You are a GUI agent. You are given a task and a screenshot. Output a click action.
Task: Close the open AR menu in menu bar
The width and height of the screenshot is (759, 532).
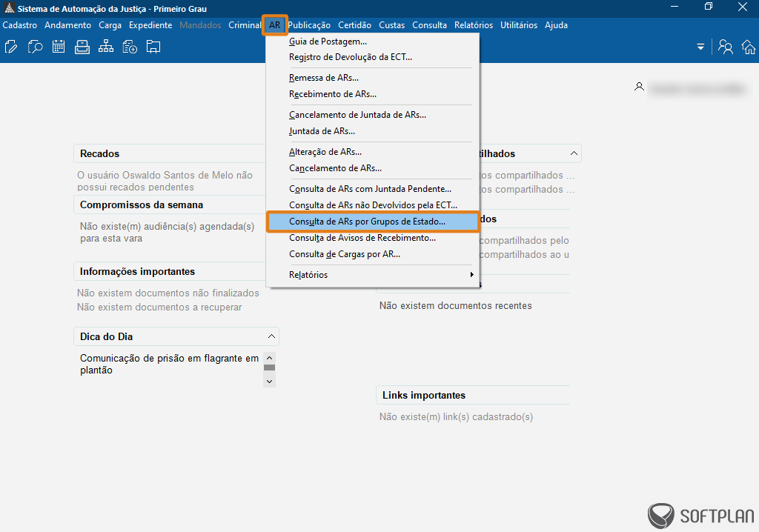click(275, 25)
